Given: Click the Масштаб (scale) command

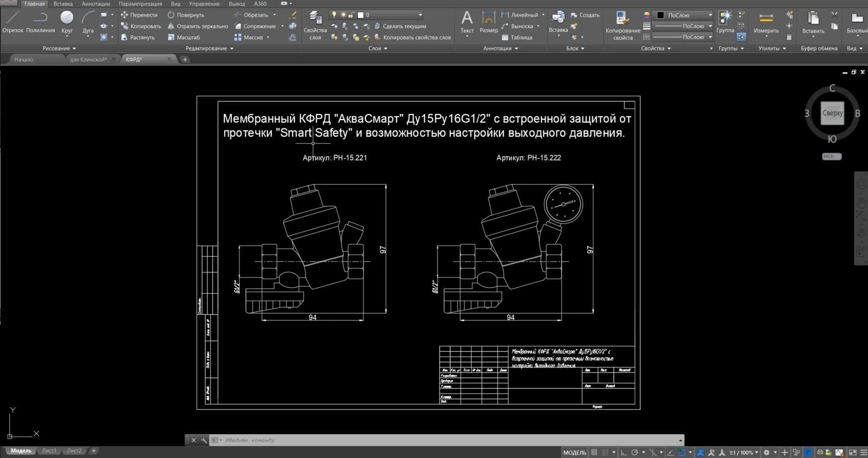Looking at the screenshot, I should (x=184, y=38).
